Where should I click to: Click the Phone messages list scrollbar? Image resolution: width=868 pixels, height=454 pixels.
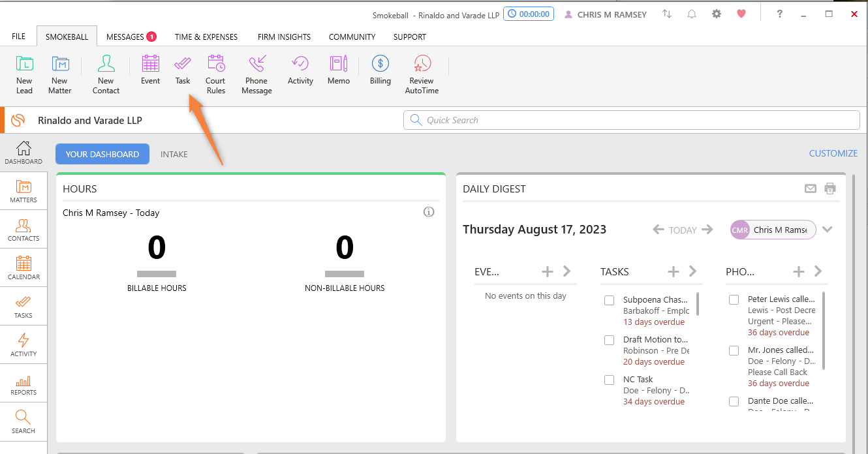pos(824,330)
